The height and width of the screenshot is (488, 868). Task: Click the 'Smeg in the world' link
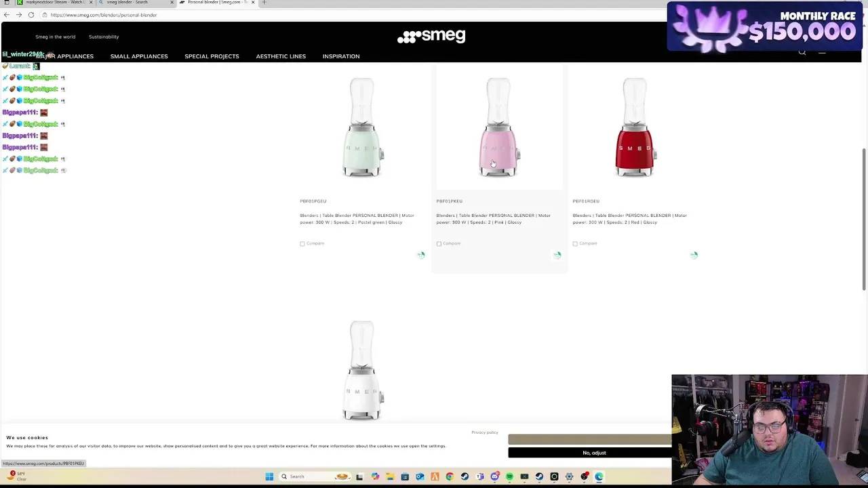pyautogui.click(x=56, y=37)
